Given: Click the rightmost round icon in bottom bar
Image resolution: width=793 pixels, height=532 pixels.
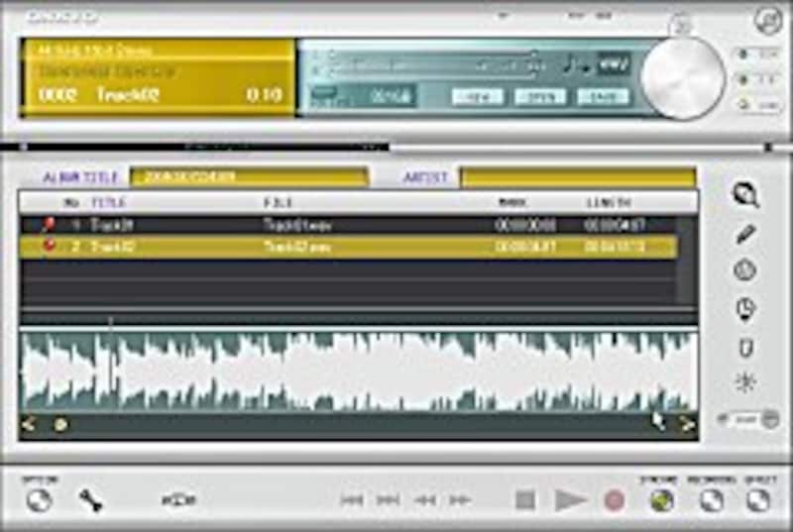Looking at the screenshot, I should [x=758, y=500].
